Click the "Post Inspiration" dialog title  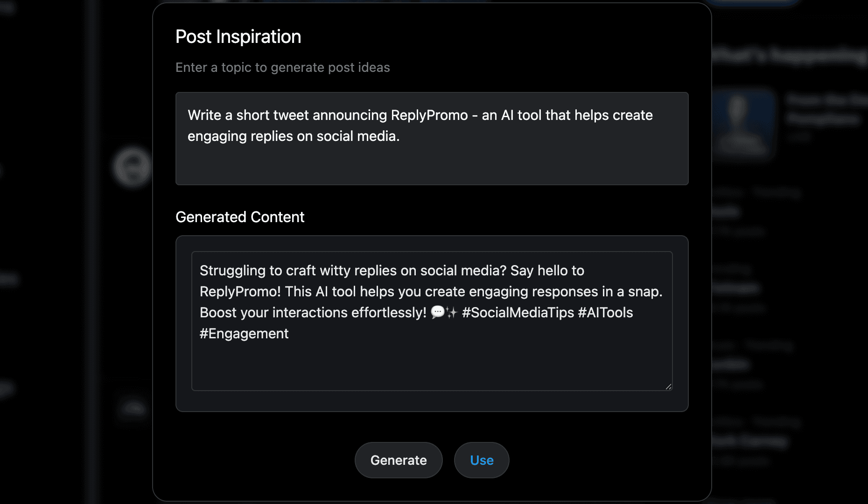point(238,36)
